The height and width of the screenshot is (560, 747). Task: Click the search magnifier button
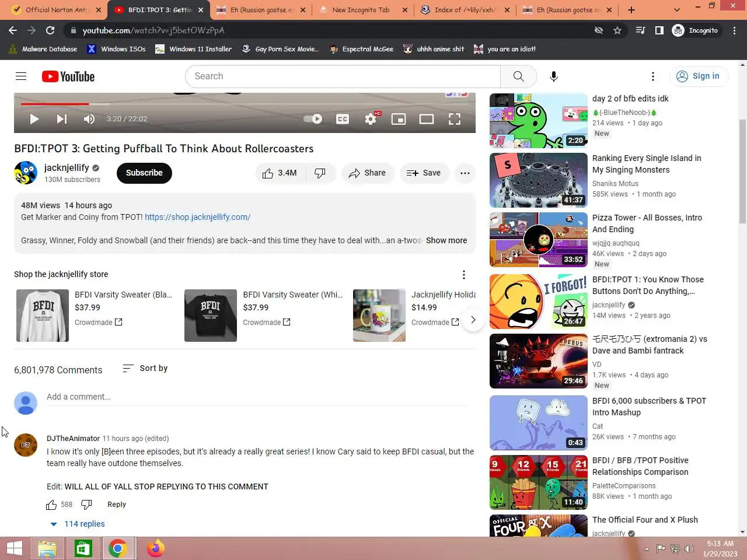[518, 76]
